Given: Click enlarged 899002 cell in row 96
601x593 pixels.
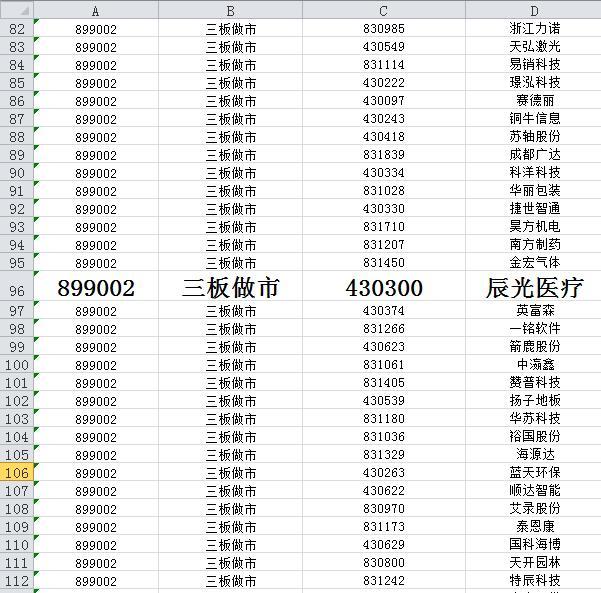Looking at the screenshot, I should (96, 286).
